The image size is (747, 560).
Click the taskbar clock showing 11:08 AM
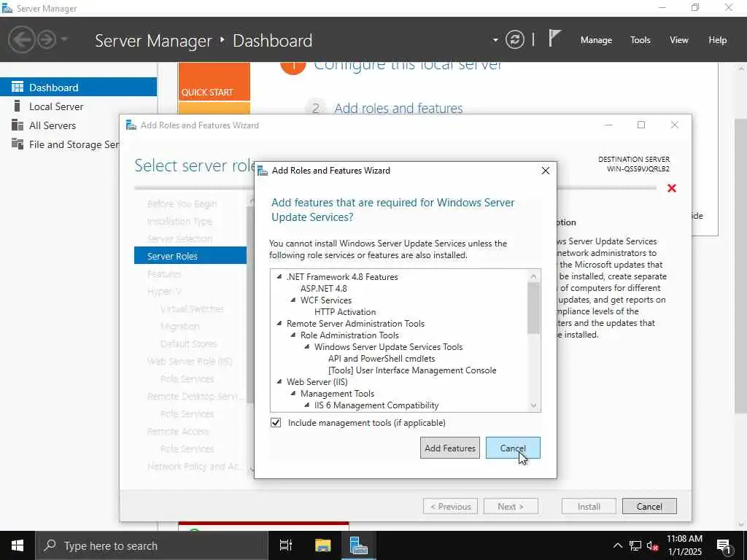(x=684, y=545)
